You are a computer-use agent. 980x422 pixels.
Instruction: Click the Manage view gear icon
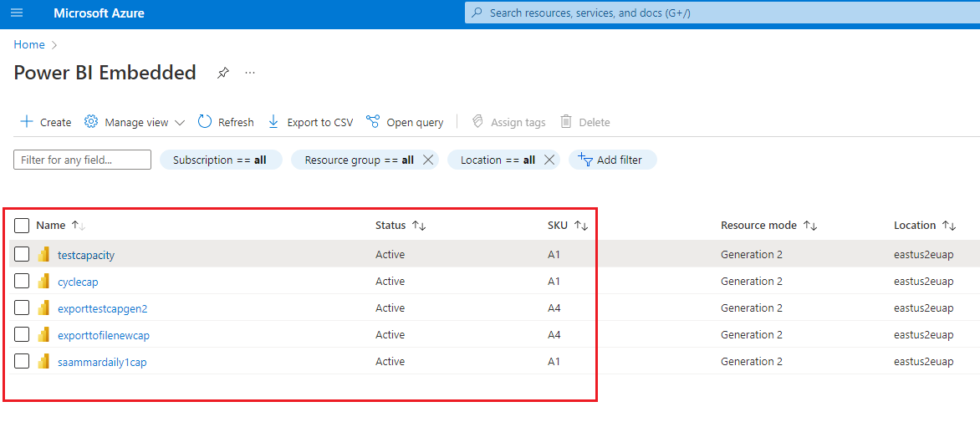click(92, 122)
